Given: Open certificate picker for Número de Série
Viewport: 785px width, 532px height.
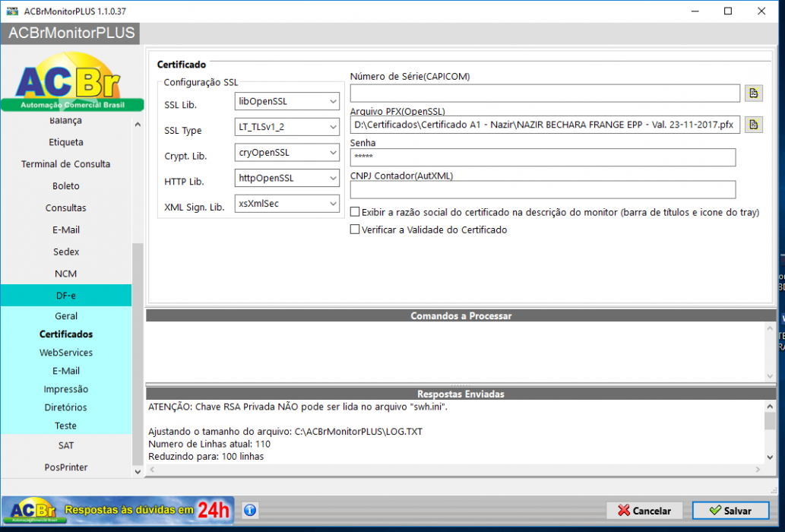Looking at the screenshot, I should (753, 93).
